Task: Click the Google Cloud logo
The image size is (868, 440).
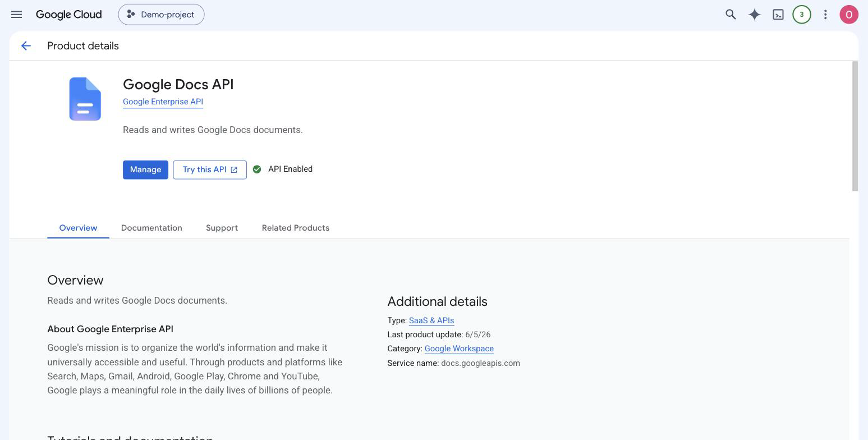Action: [69, 15]
